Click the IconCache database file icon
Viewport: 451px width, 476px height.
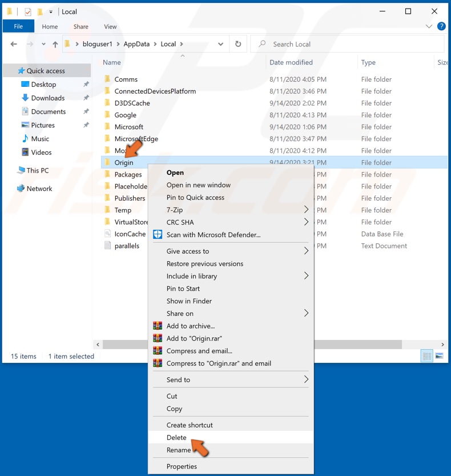tap(107, 234)
